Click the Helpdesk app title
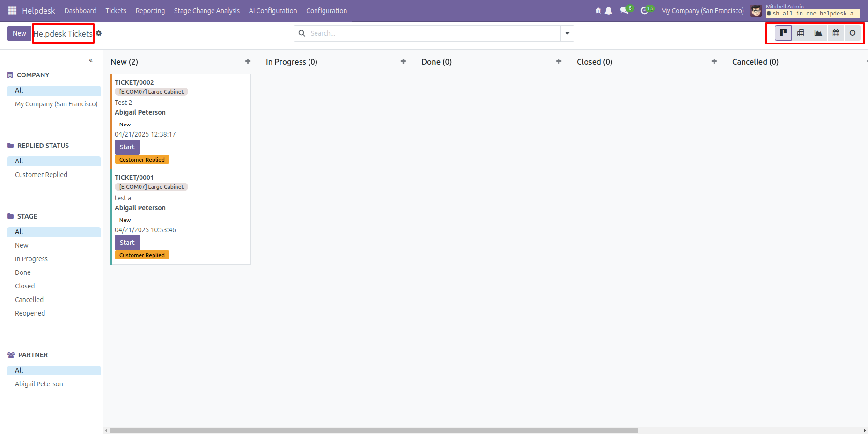The width and height of the screenshot is (868, 434). point(38,11)
